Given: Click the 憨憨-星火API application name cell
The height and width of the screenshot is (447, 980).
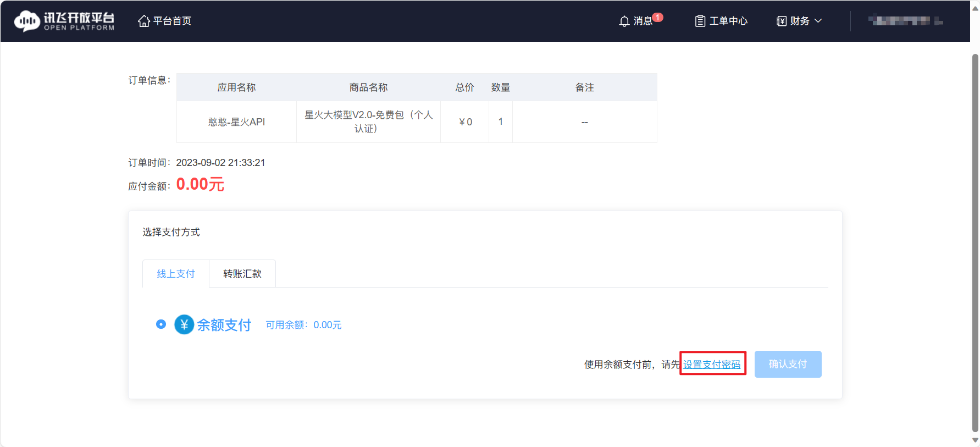Looking at the screenshot, I should pyautogui.click(x=236, y=122).
